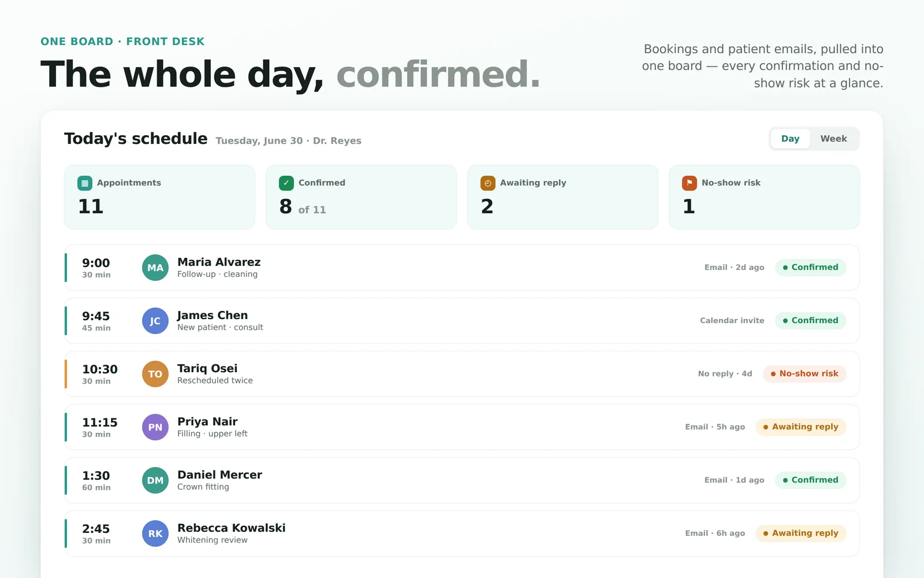Click the green Confirmed checkmark icon
Screen dimensions: 924x578
click(286, 183)
